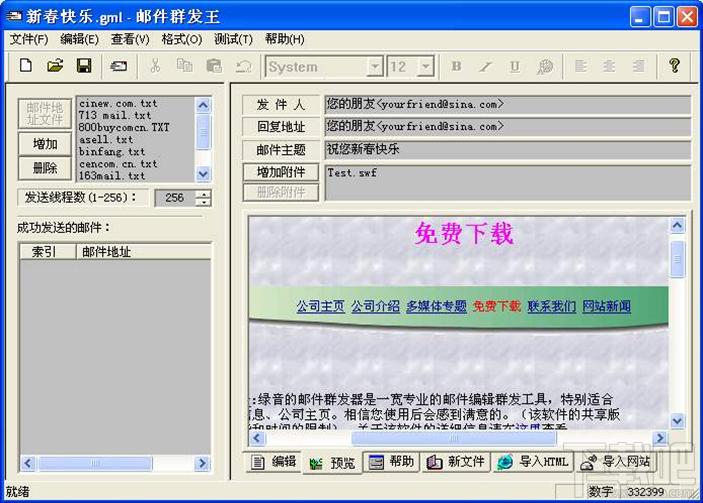Click the send mail toolbar icon
This screenshot has width=703, height=503.
coord(119,66)
